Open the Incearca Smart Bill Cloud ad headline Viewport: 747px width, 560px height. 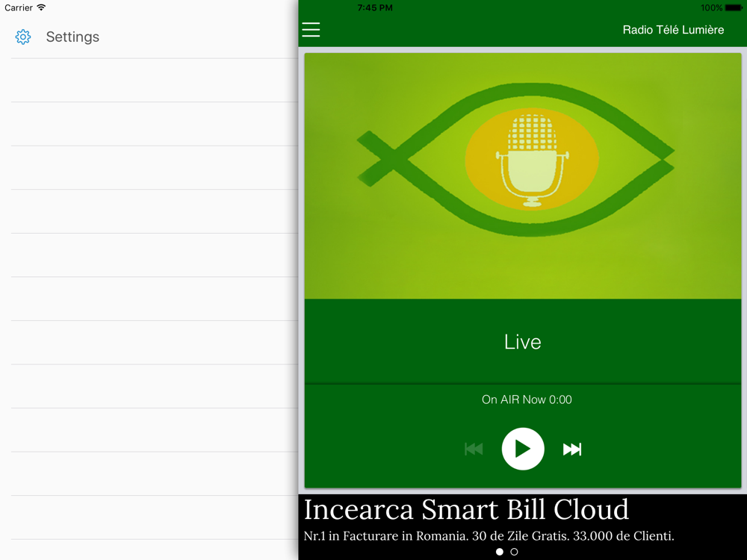(x=466, y=509)
